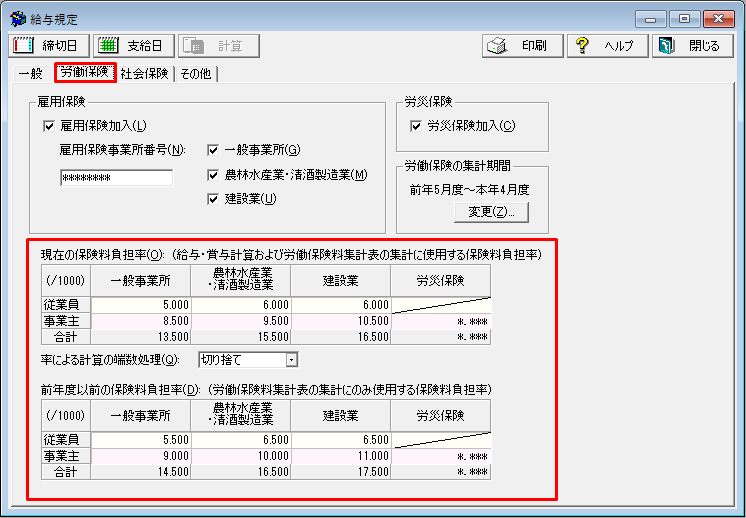Toggle the 雇用保険加入 checkbox

pos(49,126)
